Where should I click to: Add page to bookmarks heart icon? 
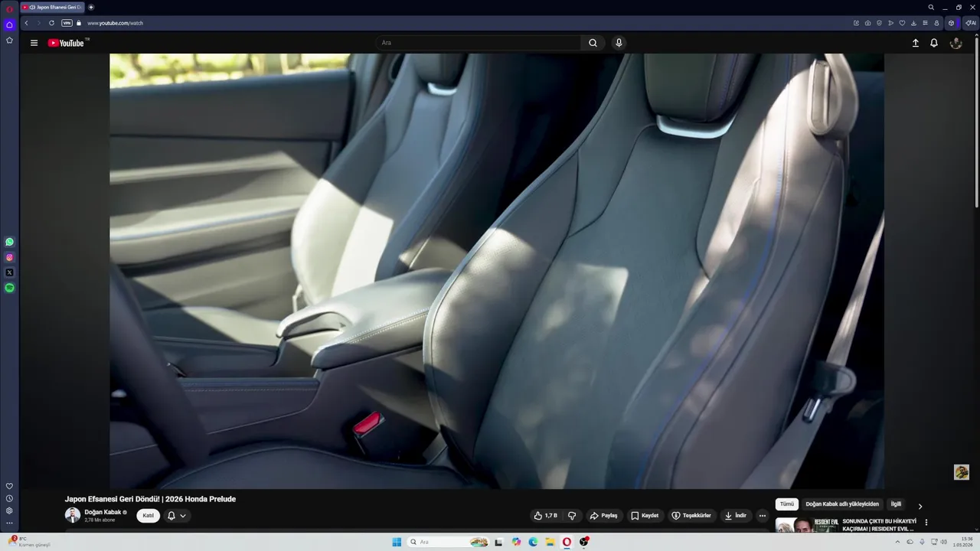pyautogui.click(x=902, y=23)
